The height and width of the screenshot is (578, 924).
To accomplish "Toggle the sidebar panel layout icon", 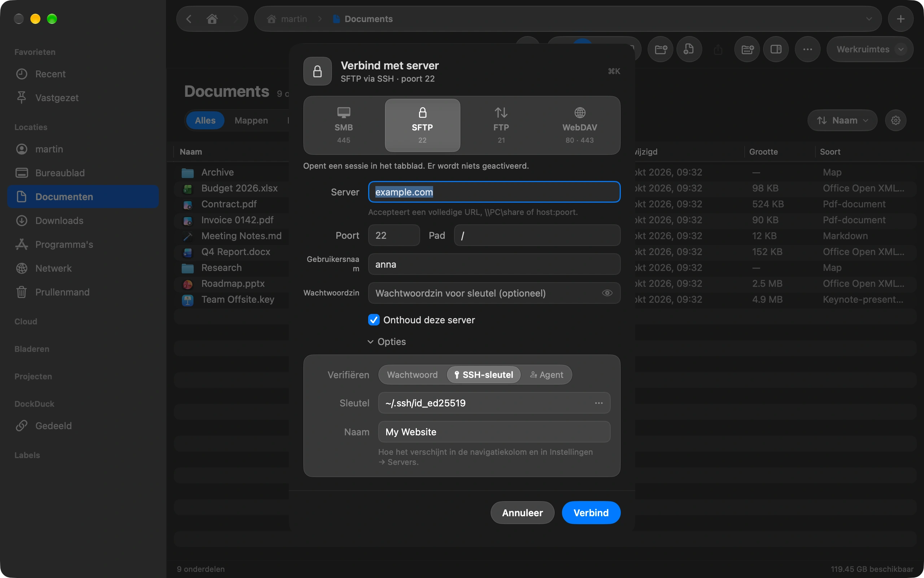I will tap(775, 49).
